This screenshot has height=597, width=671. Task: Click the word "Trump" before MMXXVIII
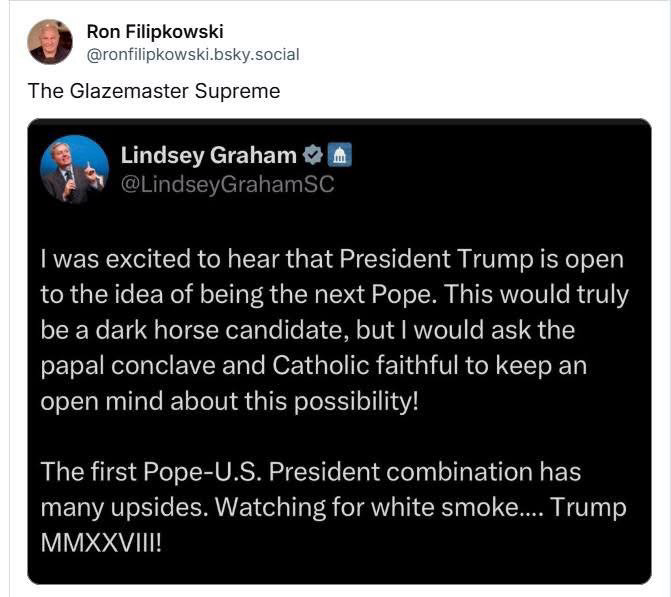[x=588, y=508]
